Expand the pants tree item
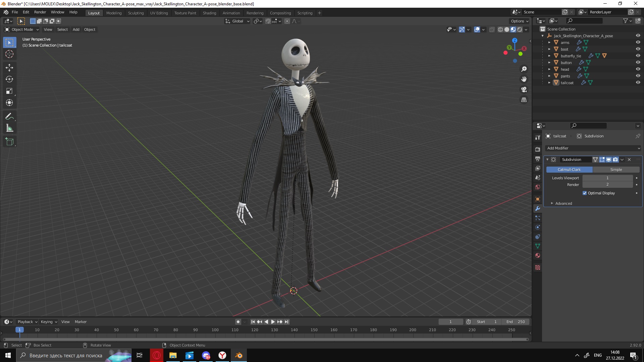The width and height of the screenshot is (644, 362). (x=549, y=76)
